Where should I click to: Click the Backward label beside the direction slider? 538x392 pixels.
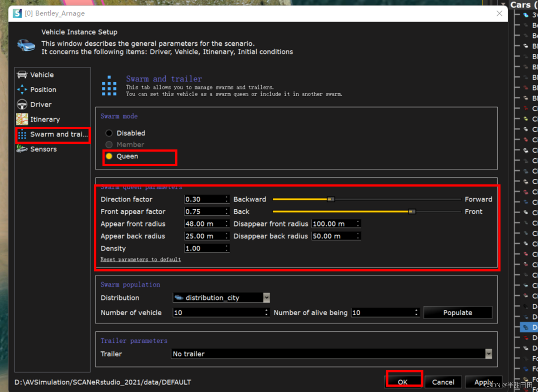pyautogui.click(x=250, y=199)
